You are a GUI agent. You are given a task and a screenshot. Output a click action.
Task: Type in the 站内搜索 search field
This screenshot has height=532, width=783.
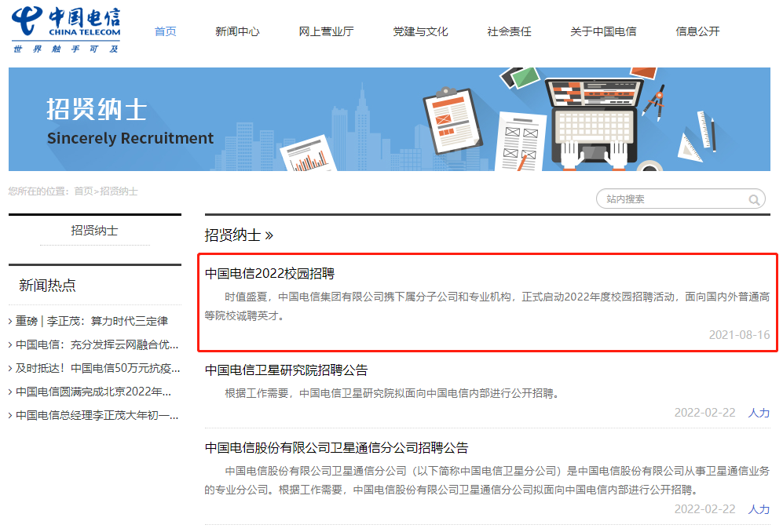pyautogui.click(x=671, y=199)
